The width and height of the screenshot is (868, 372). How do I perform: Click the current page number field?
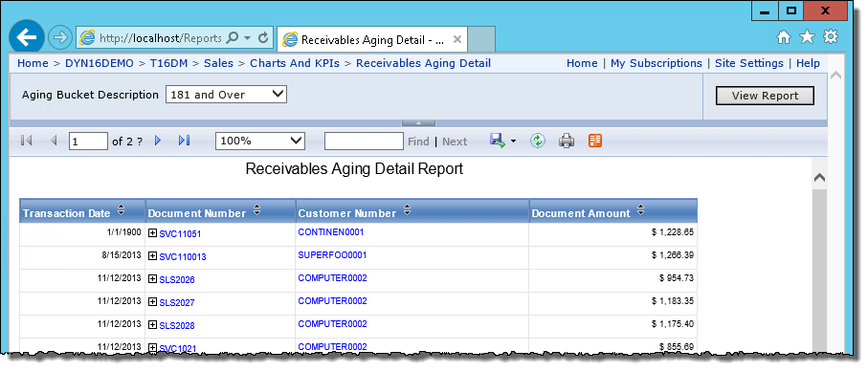(x=88, y=141)
